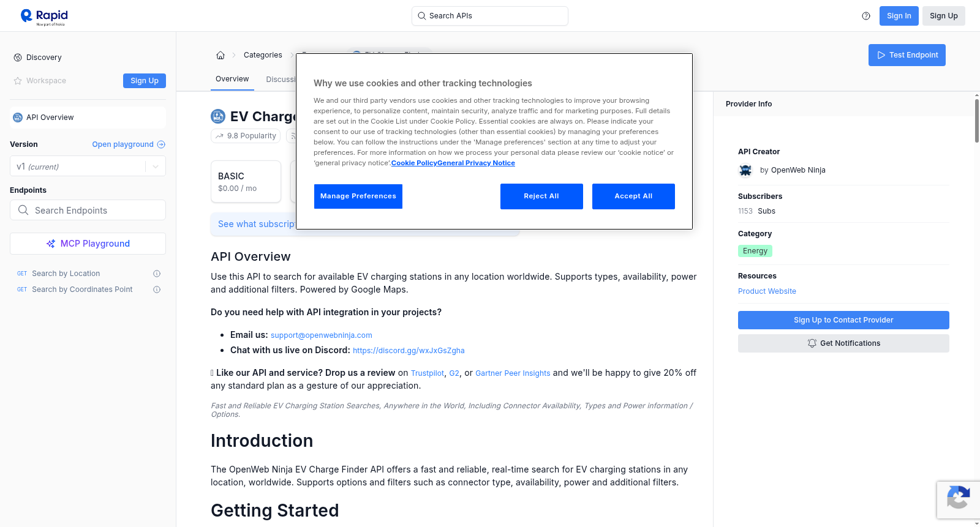Open Discovery compass icon in sidebar

pos(18,58)
